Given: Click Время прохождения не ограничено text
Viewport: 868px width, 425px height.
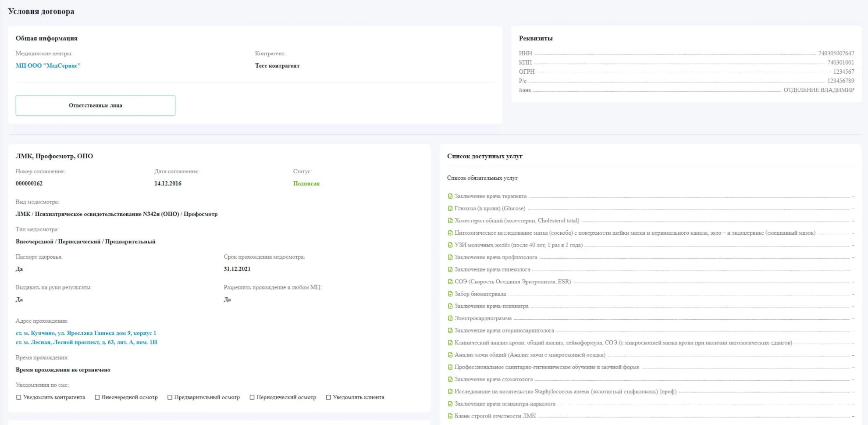Looking at the screenshot, I should click(x=63, y=370).
